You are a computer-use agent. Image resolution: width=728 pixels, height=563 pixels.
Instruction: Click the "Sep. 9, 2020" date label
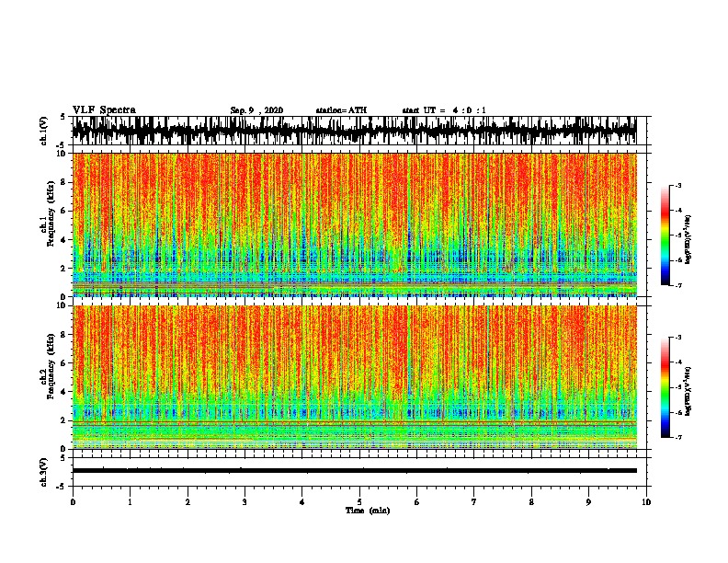tap(256, 110)
